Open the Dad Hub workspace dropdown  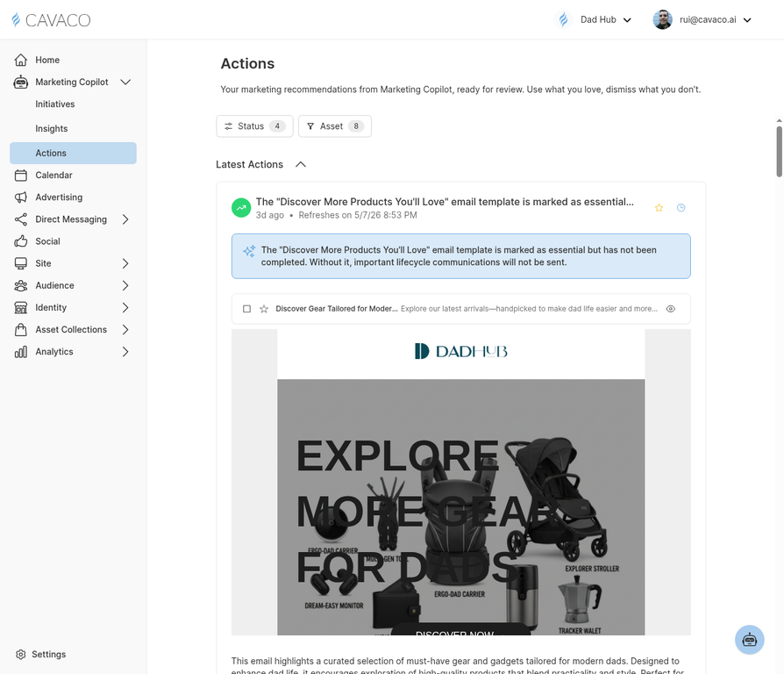click(x=594, y=20)
